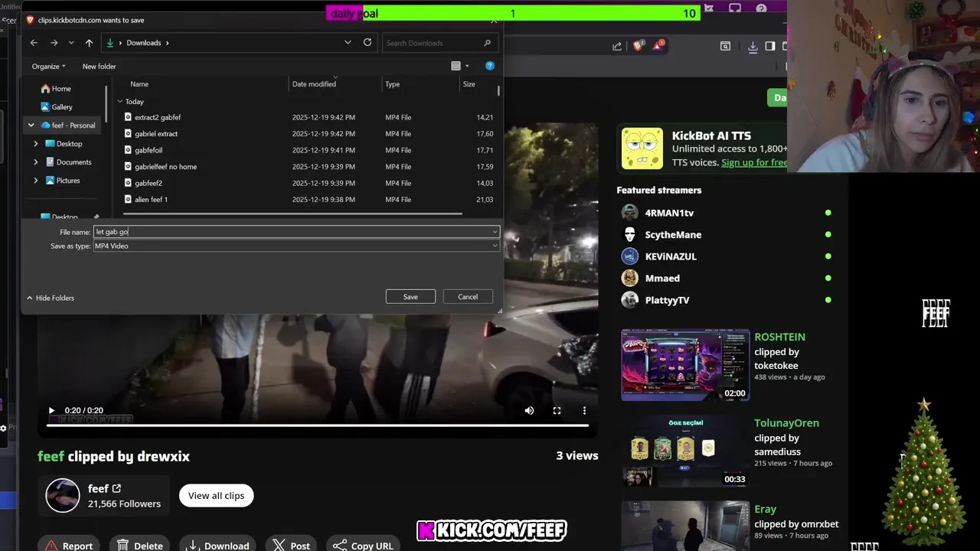980x551 pixels.
Task: Delete this clip
Action: click(x=140, y=544)
